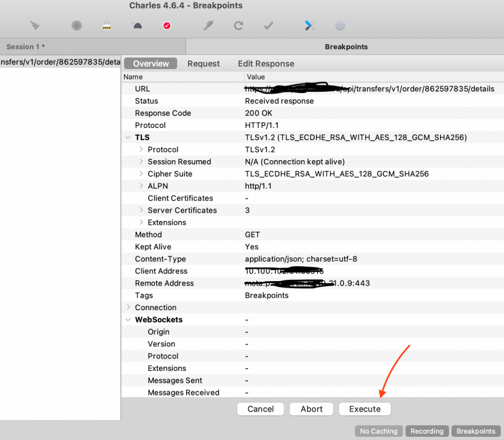
Task: Click the 'Received response' status value
Action: [279, 101]
